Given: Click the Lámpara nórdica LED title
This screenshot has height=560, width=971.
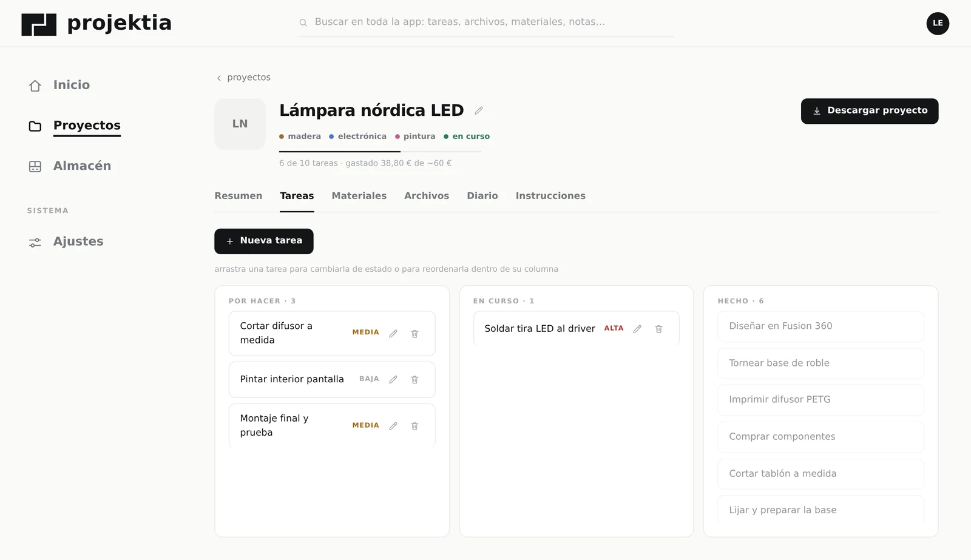Looking at the screenshot, I should 371,110.
